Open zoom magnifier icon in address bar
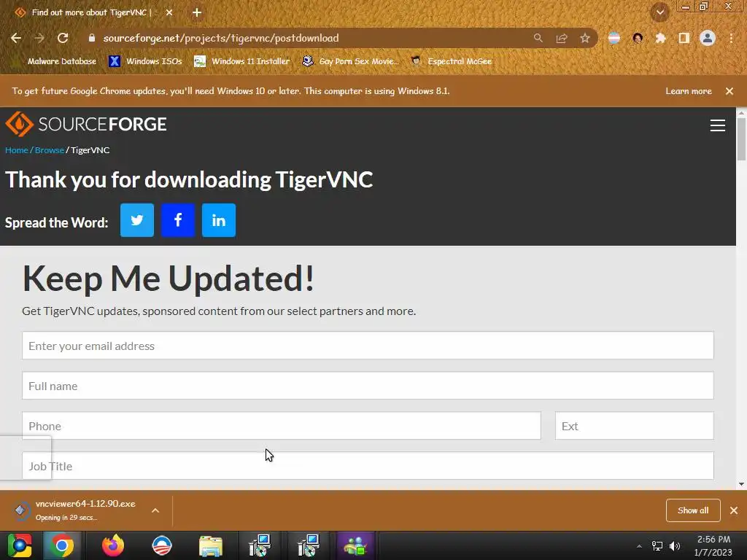The image size is (747, 560). pos(538,38)
